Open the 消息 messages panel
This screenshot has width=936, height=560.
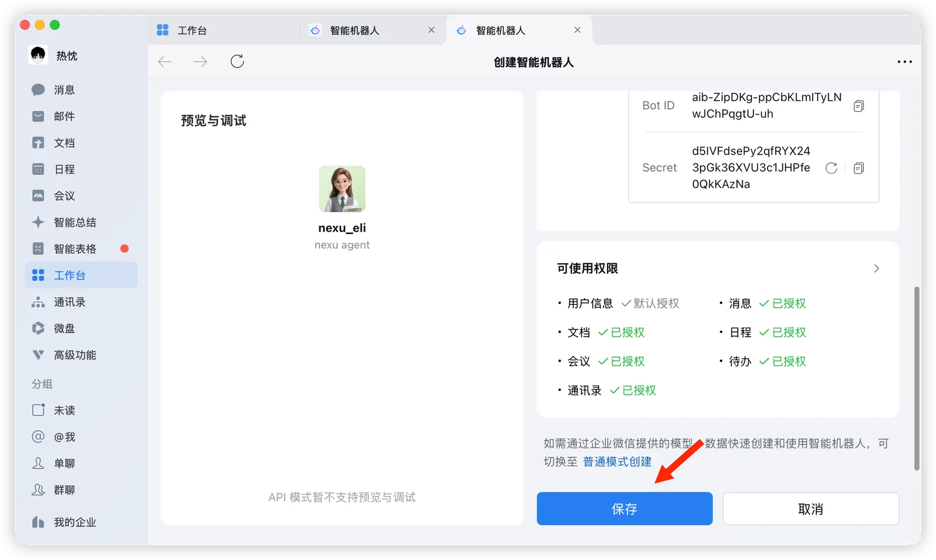[x=63, y=89]
